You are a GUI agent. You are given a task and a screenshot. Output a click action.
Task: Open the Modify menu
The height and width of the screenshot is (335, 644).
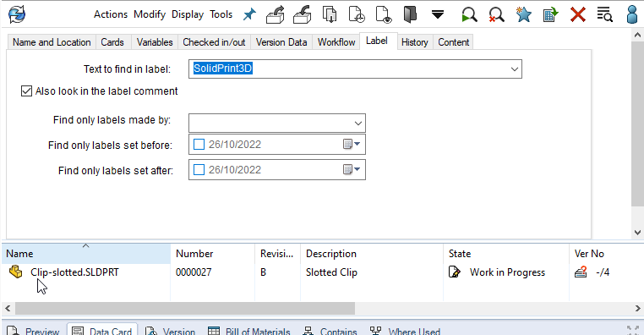150,14
